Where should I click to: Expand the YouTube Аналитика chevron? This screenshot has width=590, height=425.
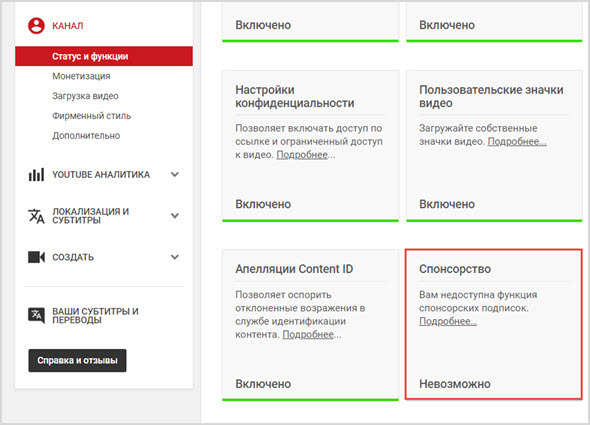[175, 174]
